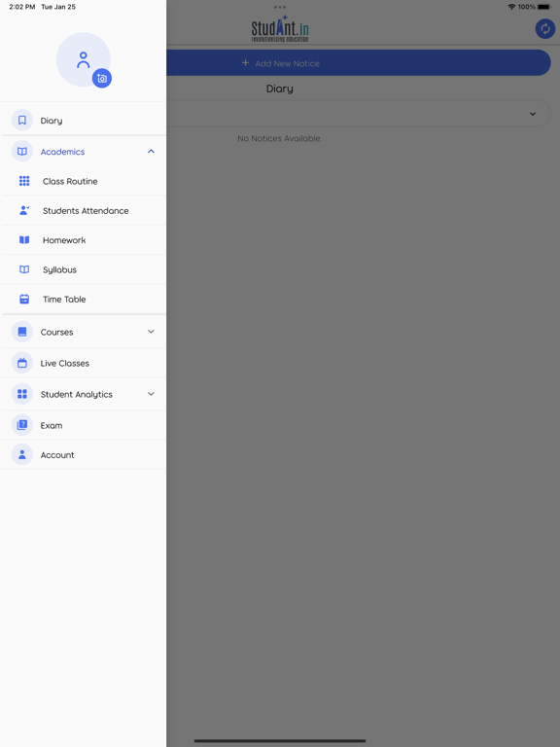Image resolution: width=560 pixels, height=747 pixels.
Task: Click the Wi-Fi status icon
Action: (x=511, y=7)
